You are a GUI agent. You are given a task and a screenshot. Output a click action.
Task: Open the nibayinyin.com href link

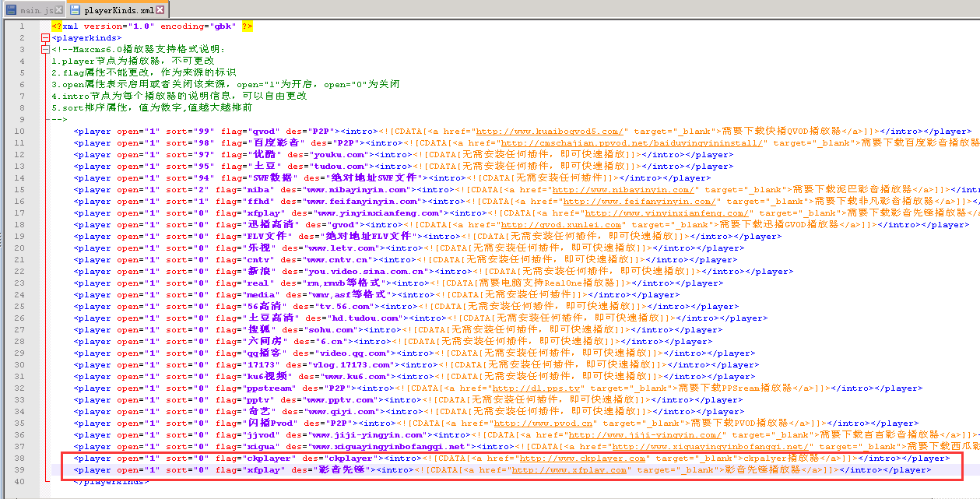[623, 190]
